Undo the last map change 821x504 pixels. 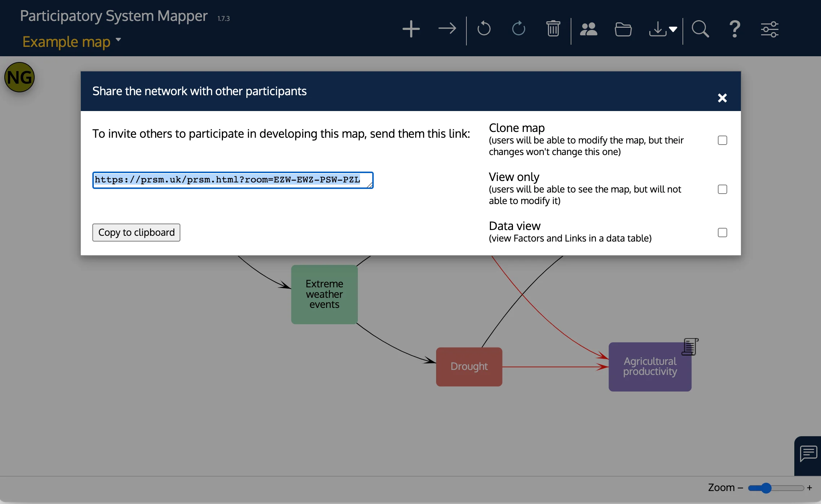[x=483, y=29]
